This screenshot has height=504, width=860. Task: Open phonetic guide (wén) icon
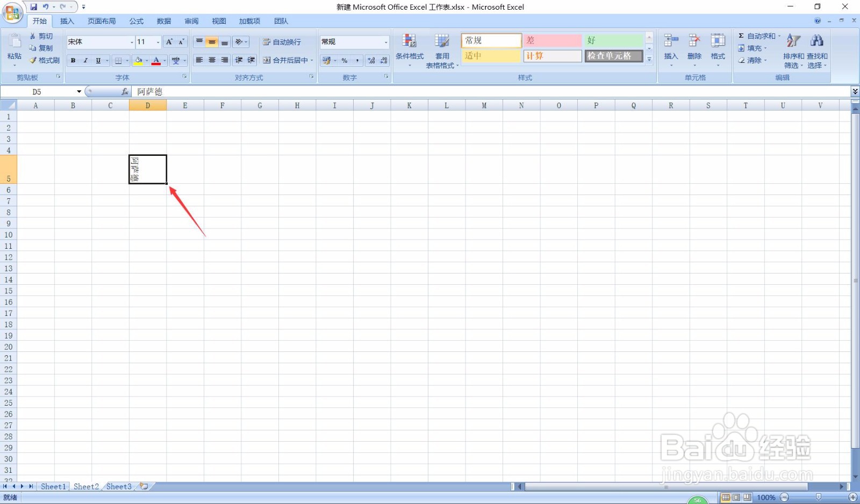point(176,61)
